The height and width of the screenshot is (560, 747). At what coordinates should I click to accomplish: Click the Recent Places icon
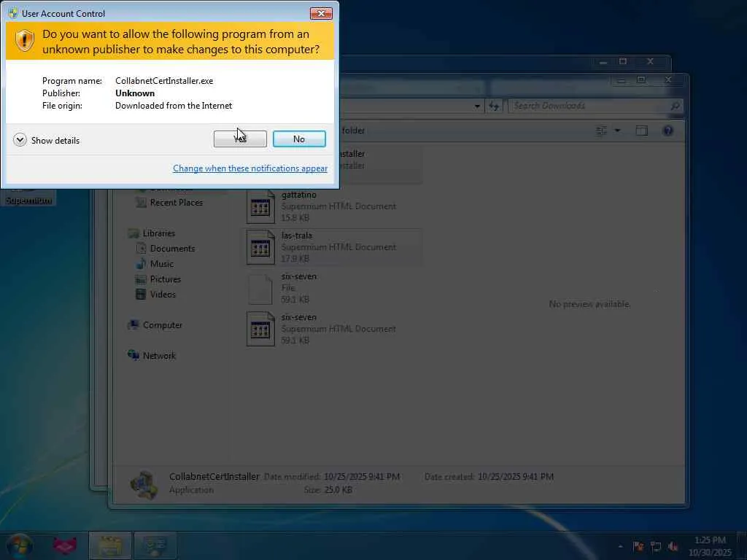[141, 203]
